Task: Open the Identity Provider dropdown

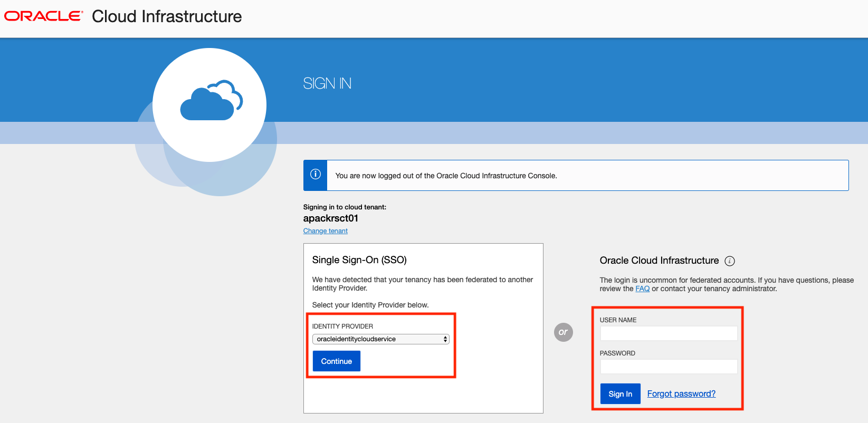Action: (x=381, y=339)
